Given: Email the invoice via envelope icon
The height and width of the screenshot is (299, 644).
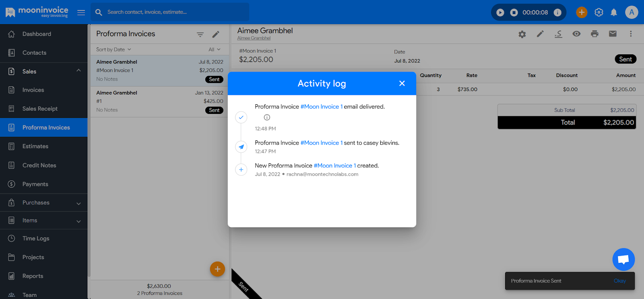Looking at the screenshot, I should click(613, 34).
